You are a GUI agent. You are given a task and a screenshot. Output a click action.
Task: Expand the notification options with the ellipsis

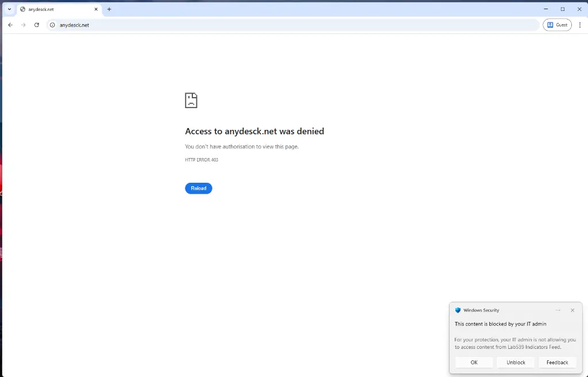[x=558, y=310]
